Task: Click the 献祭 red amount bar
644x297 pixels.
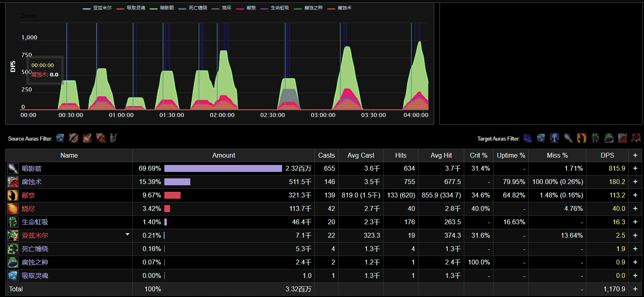Action: (x=172, y=195)
